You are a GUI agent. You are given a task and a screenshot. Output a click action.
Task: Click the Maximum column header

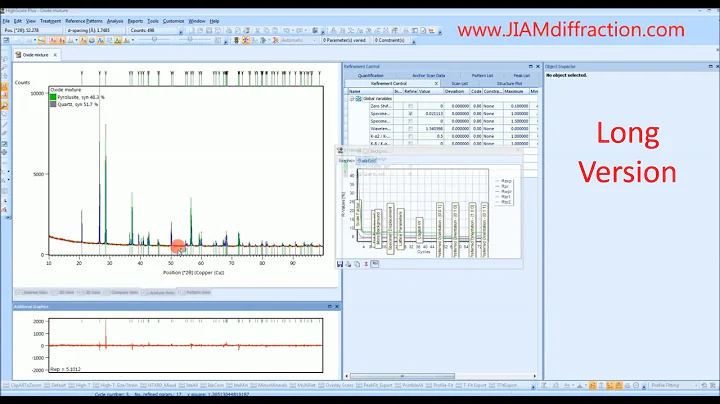(517, 91)
